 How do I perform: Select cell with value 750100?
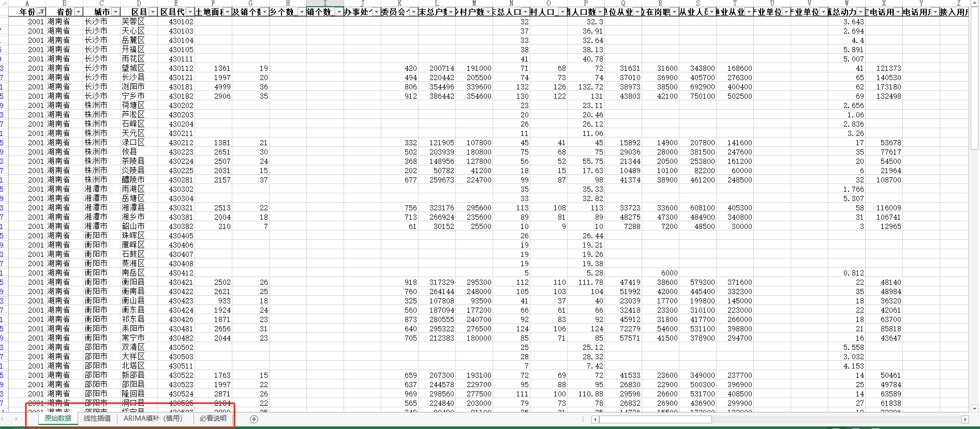(x=697, y=96)
